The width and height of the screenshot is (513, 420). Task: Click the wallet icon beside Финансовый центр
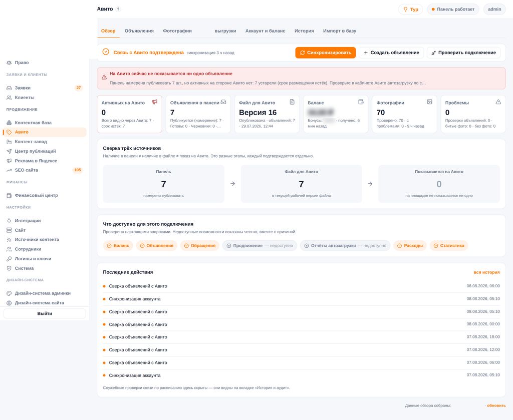pos(9,195)
